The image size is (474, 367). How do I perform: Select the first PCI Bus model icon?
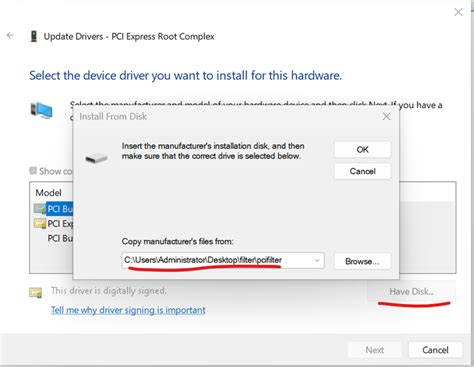pos(40,209)
